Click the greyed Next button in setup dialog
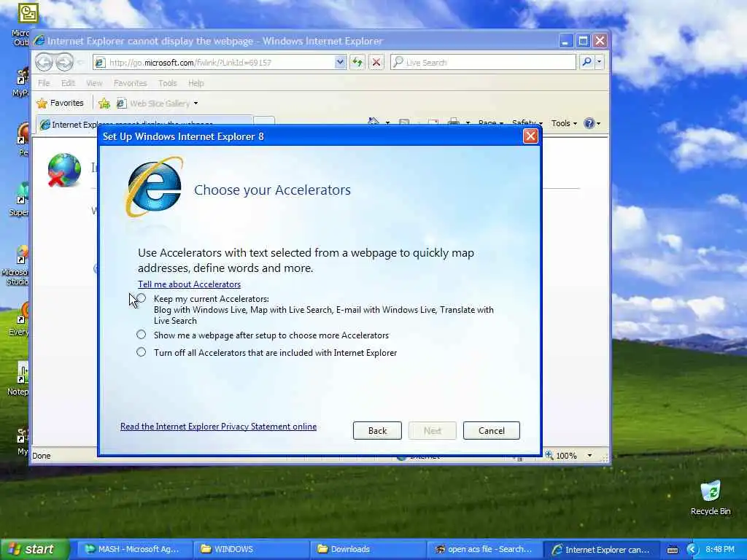 point(432,430)
